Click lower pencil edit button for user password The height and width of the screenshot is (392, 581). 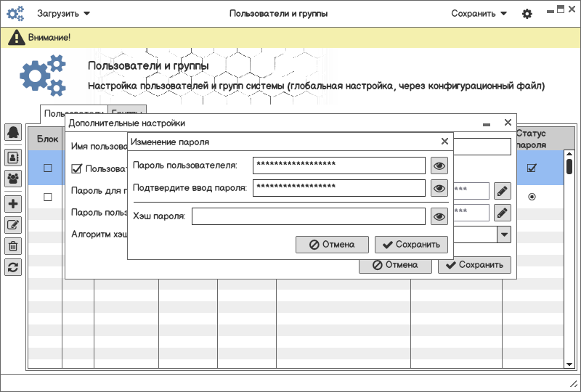click(x=503, y=213)
